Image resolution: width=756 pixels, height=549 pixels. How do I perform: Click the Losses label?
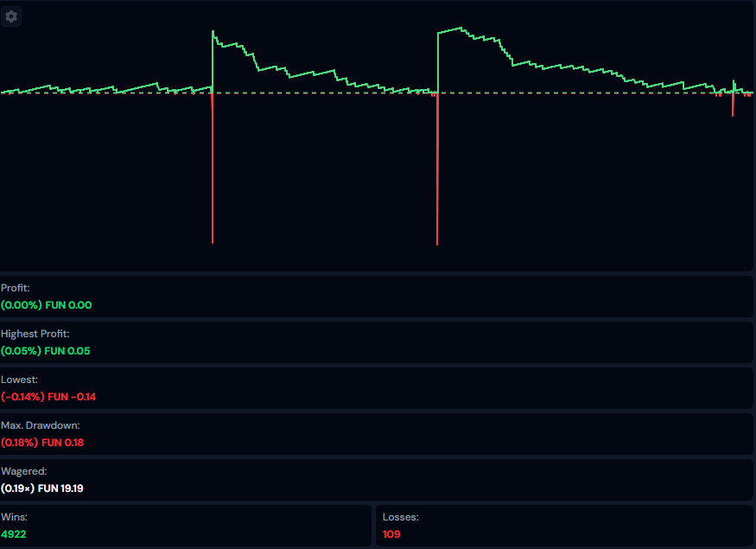(401, 517)
